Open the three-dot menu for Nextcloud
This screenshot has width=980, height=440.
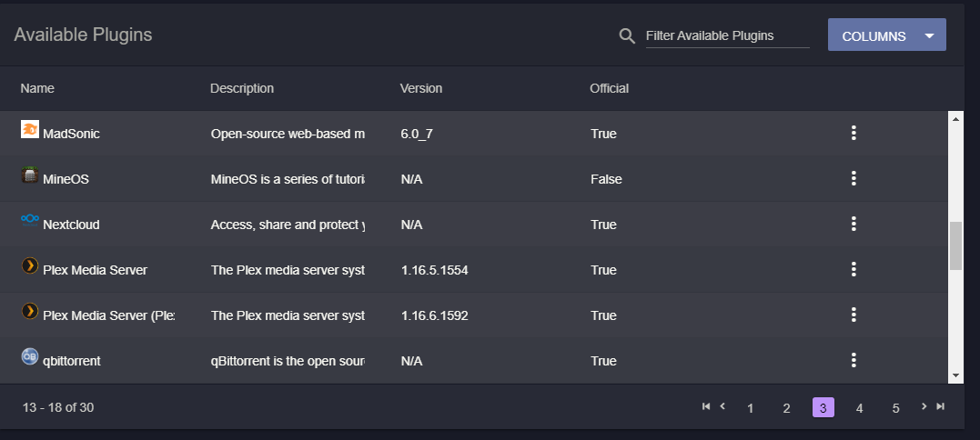pos(854,225)
